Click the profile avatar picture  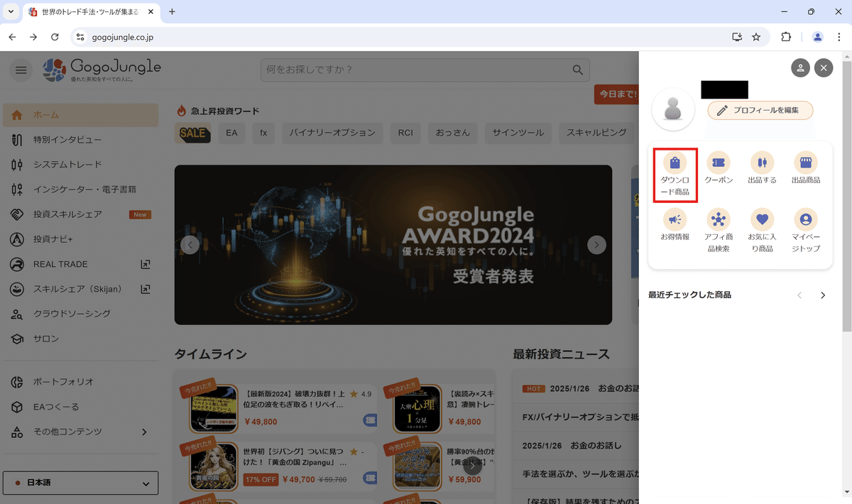(x=673, y=109)
